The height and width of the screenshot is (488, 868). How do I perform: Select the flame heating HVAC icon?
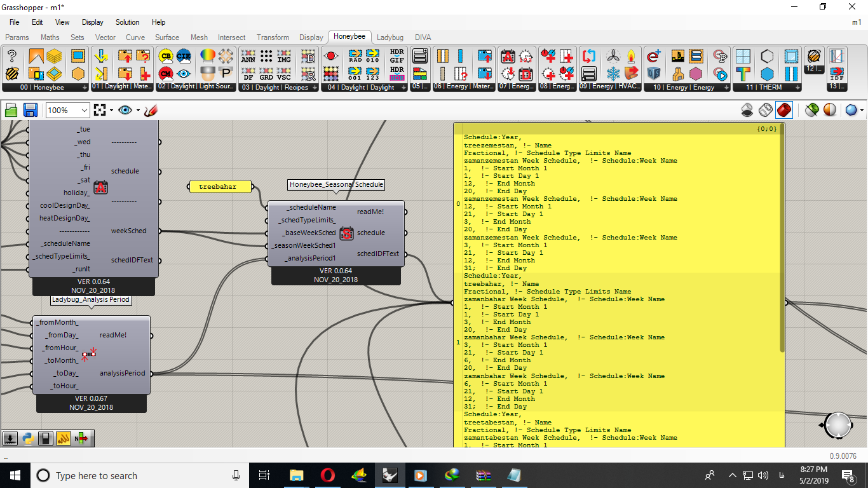pyautogui.click(x=631, y=56)
